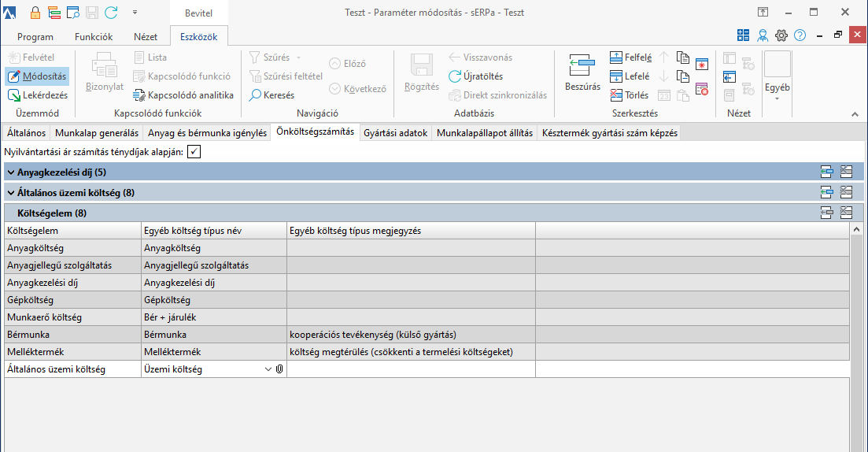Image resolution: width=868 pixels, height=452 pixels.
Task: Click the megjegyzés cell of Általános üzemi költség row
Action: point(410,369)
